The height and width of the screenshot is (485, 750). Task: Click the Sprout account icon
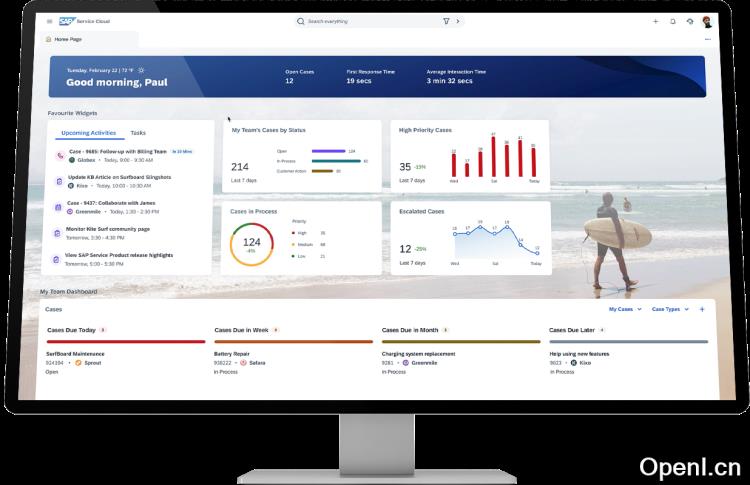point(78,363)
